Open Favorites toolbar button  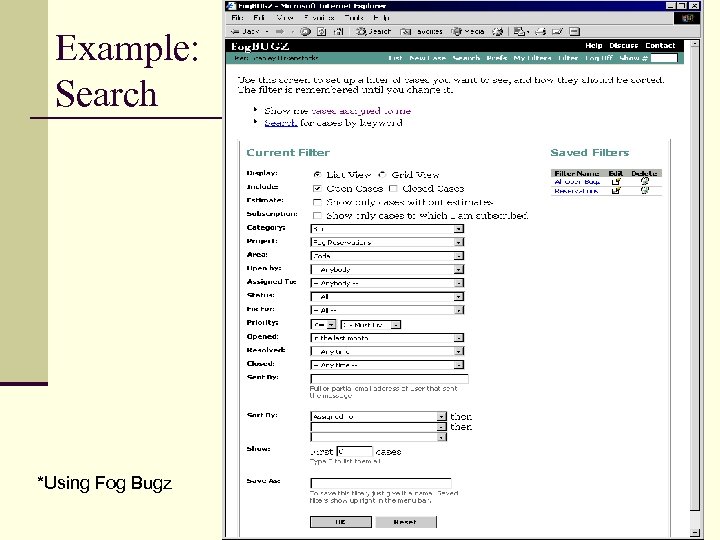pyautogui.click(x=421, y=31)
